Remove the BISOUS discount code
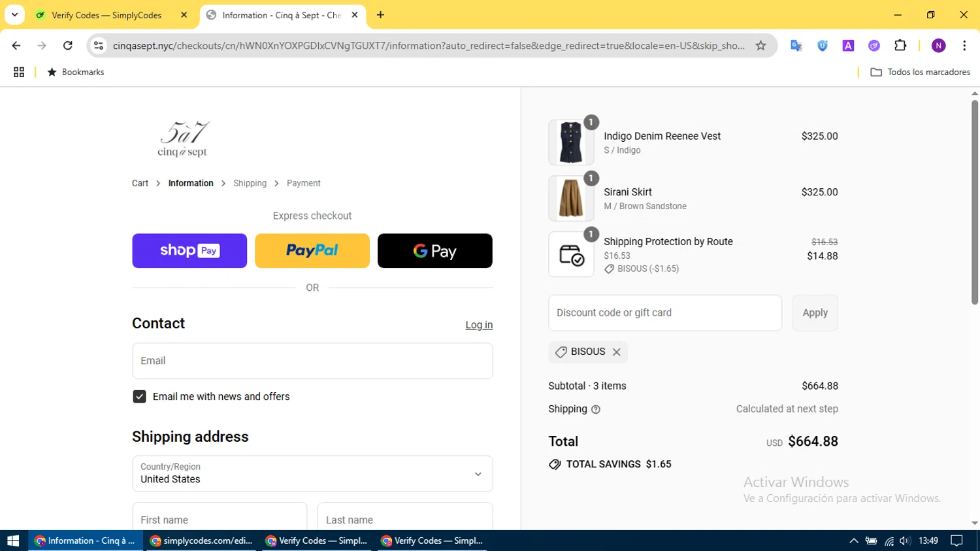 pos(616,352)
